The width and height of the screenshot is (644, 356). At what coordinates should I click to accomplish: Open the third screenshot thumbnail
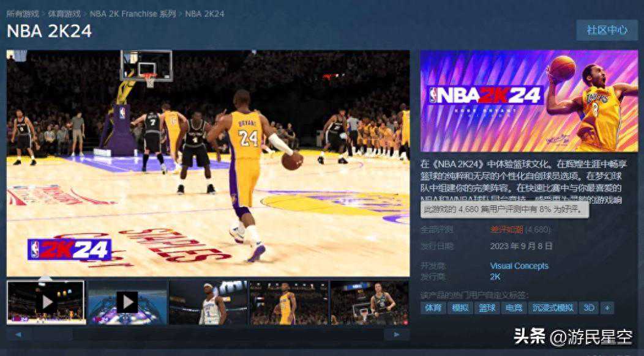(x=208, y=302)
